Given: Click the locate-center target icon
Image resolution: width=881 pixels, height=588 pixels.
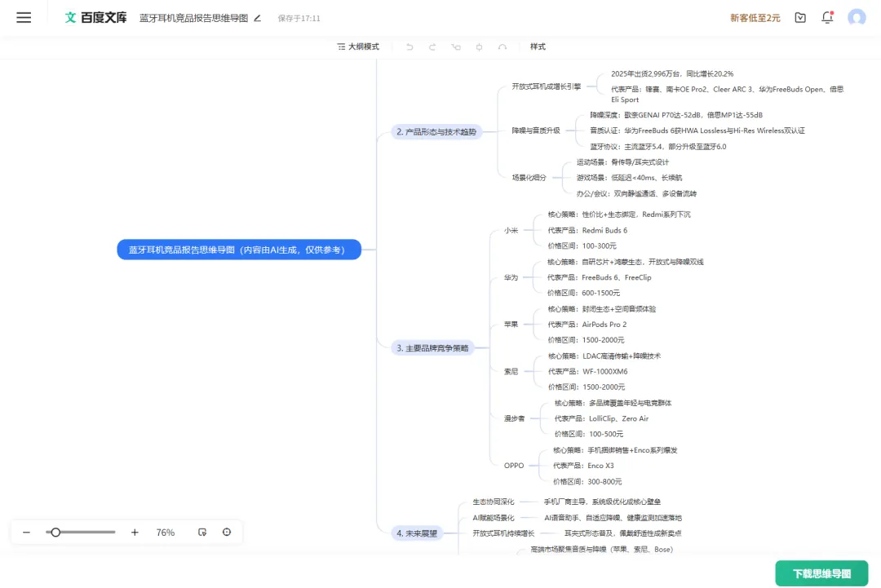Looking at the screenshot, I should click(x=227, y=532).
